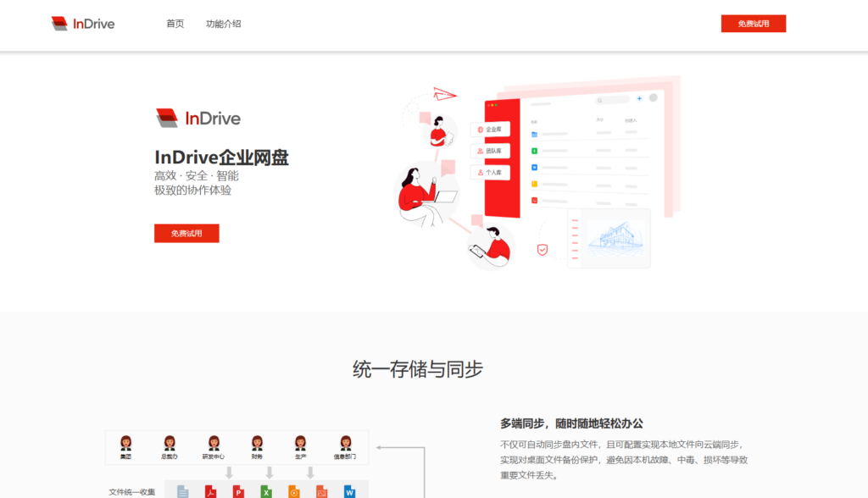This screenshot has width=868, height=498.
Task: Select the red PowerPoint file icon
Action: (x=238, y=491)
